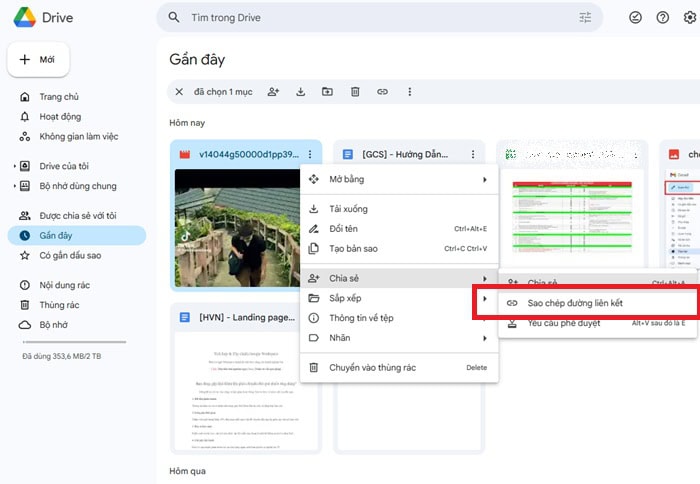Open the Help question mark icon
This screenshot has height=484, width=700.
(662, 18)
